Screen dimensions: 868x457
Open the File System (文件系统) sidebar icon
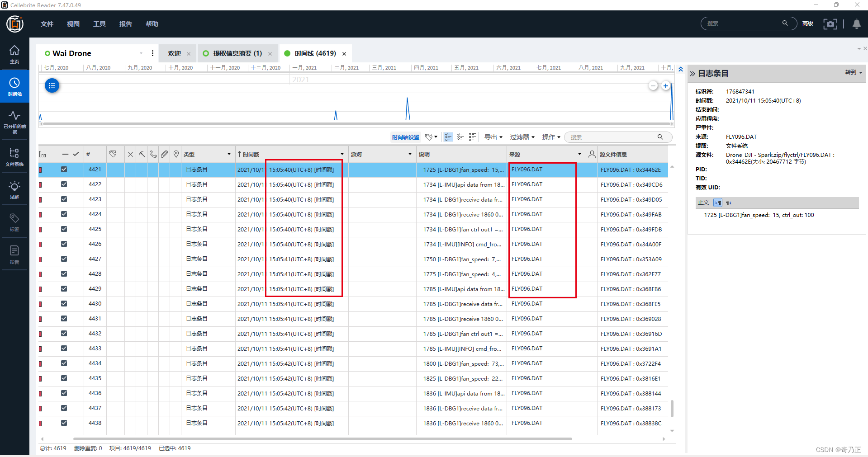coord(14,157)
